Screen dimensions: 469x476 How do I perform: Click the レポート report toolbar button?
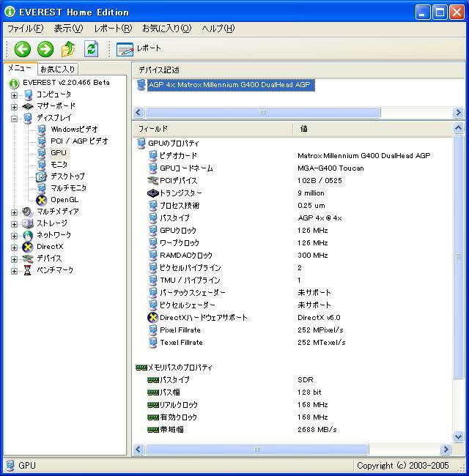139,49
